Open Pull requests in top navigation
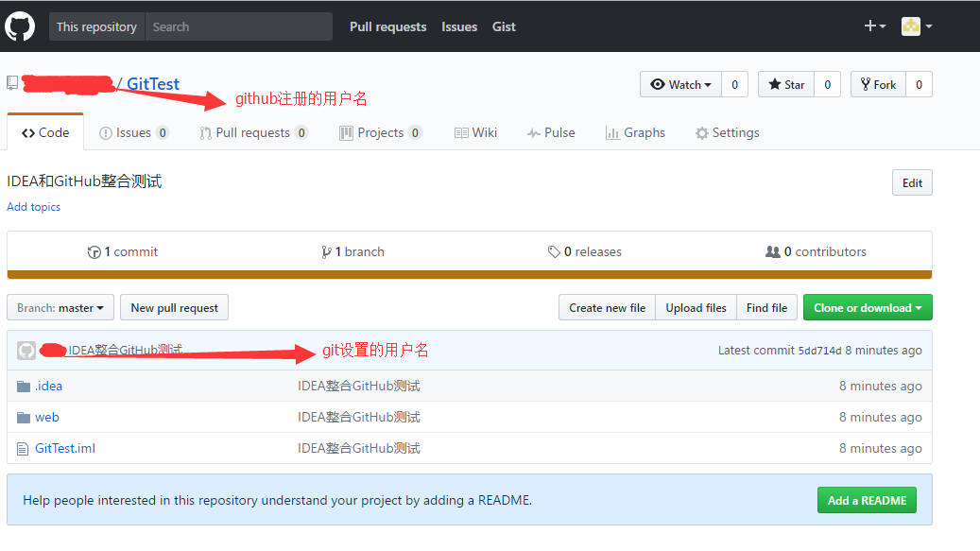Screen dimensions: 980x551 click(x=388, y=26)
